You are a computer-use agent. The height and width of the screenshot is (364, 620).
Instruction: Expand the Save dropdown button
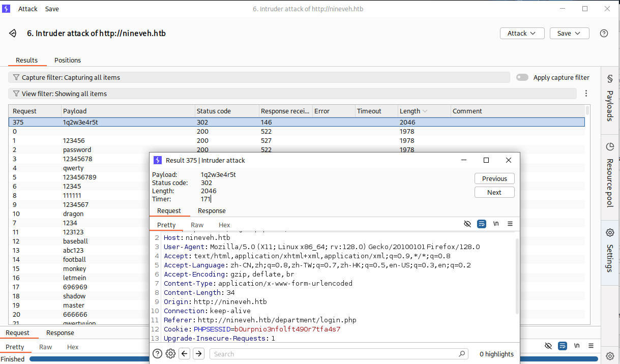569,33
